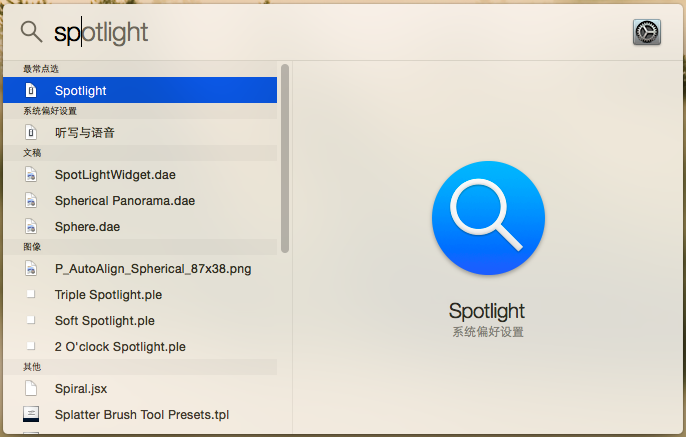Select P_AutoAlign_Spherical_87x38.png result
Viewport: 686px width, 437px height.
[140, 269]
